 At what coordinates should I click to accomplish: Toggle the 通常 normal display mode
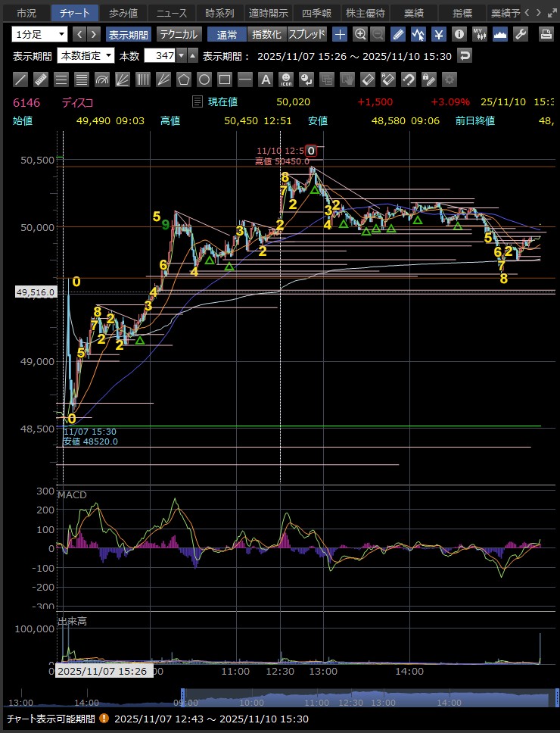click(227, 34)
